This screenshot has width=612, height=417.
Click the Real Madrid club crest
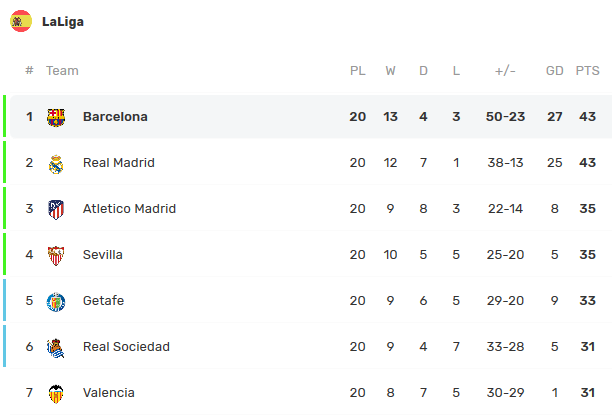pyautogui.click(x=56, y=164)
